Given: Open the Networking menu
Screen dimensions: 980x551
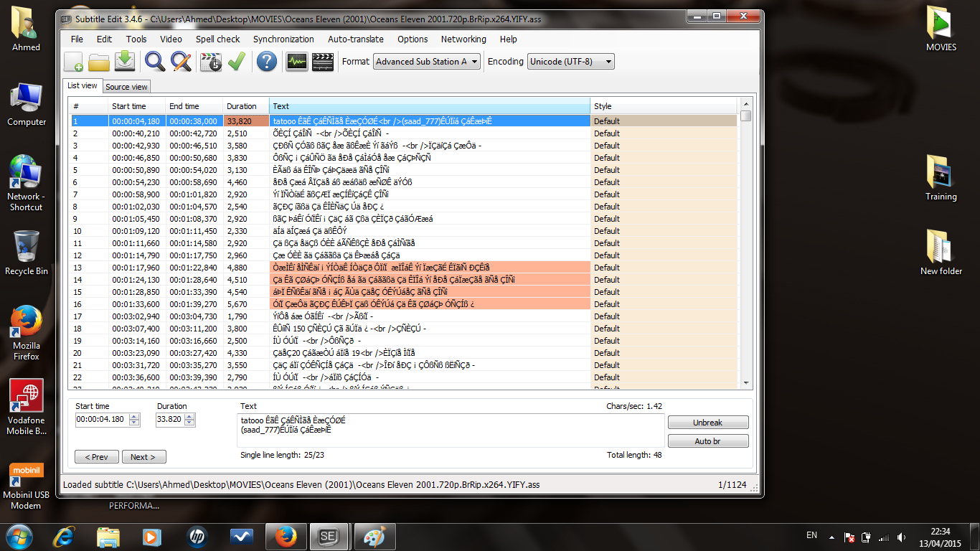Looking at the screenshot, I should [463, 39].
